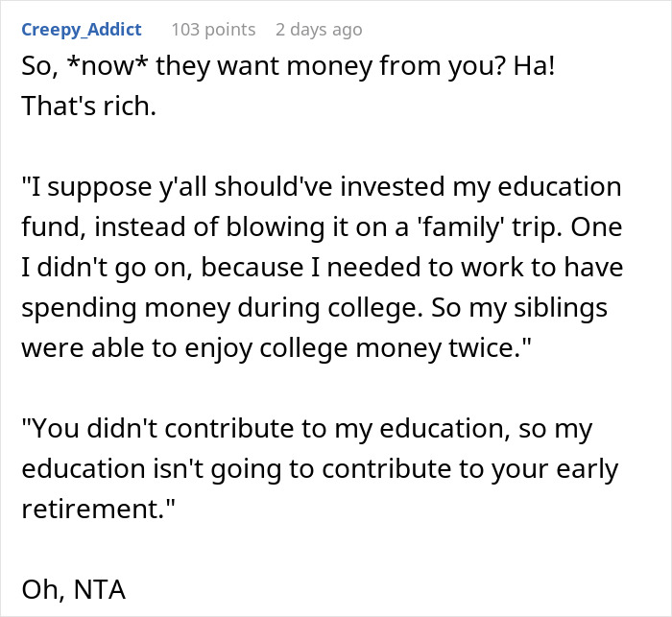Click the 103 points score
Image resolution: width=672 pixels, height=617 pixels.
pyautogui.click(x=213, y=30)
